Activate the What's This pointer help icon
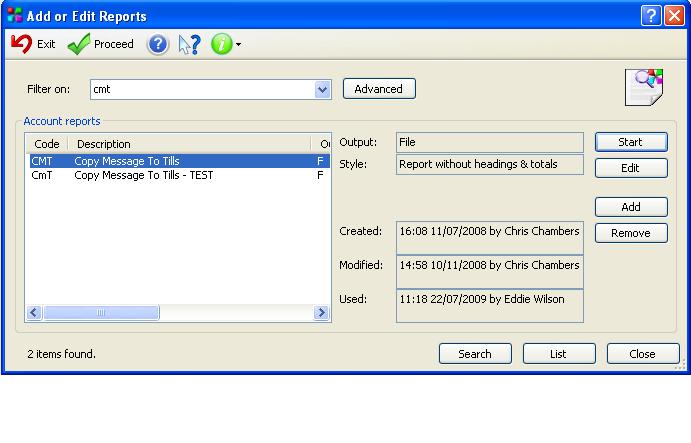Viewport: 691px width, 443px height. tap(189, 44)
